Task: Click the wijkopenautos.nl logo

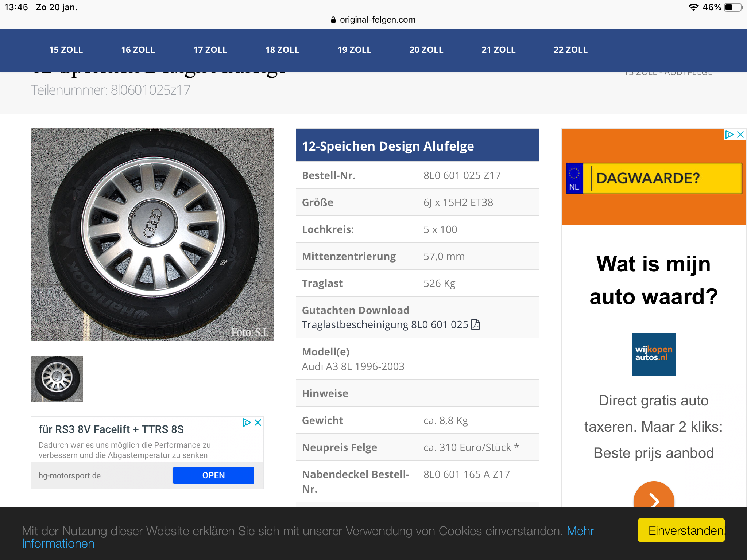Action: pos(654,354)
